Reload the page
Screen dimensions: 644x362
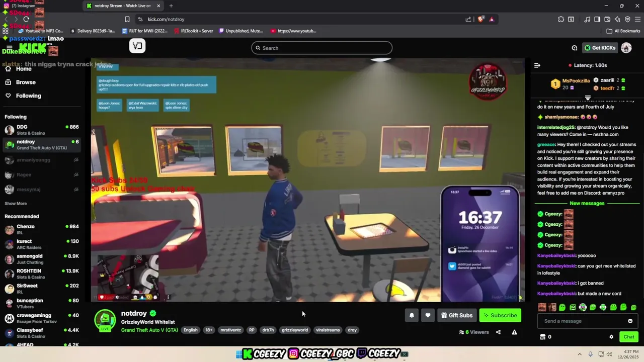point(26,19)
